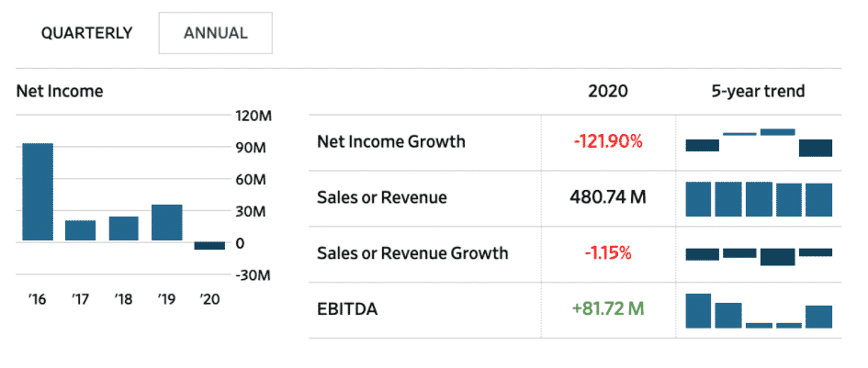Viewport: 868px width, 368px height.
Task: Click the EBITDA row label
Action: point(347,308)
